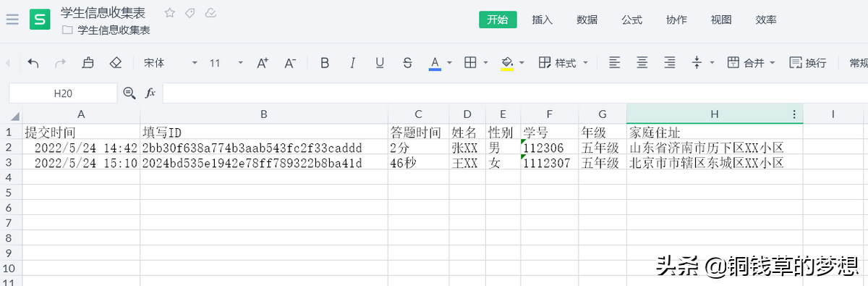
Task: Click the green S spreadsheet logo
Action: pyautogui.click(x=40, y=20)
